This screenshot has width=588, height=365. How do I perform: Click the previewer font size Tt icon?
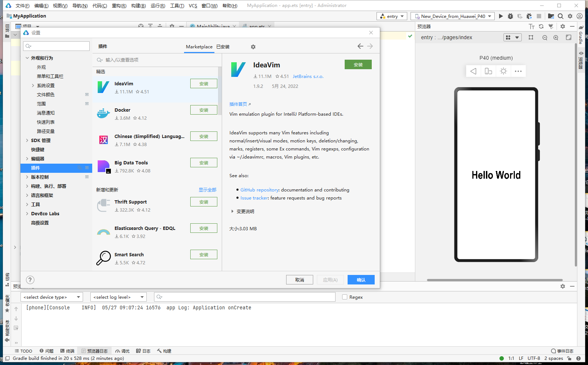[532, 26]
